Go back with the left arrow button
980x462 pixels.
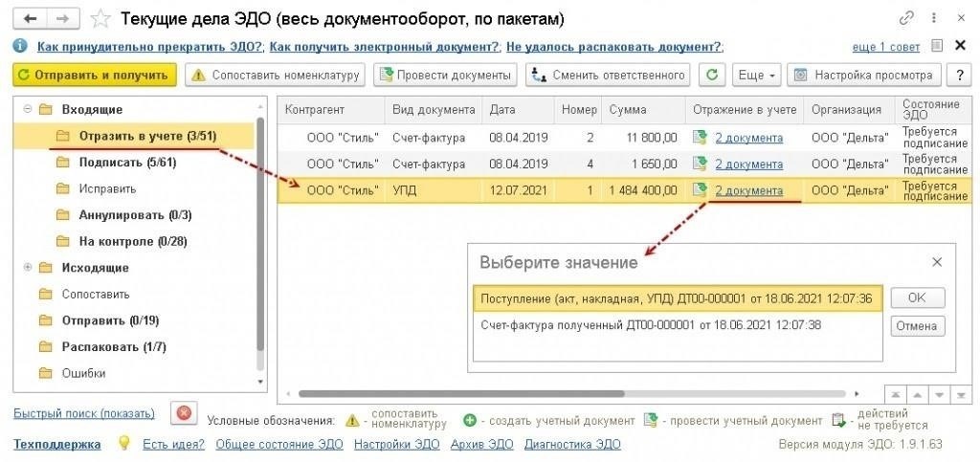29,19
